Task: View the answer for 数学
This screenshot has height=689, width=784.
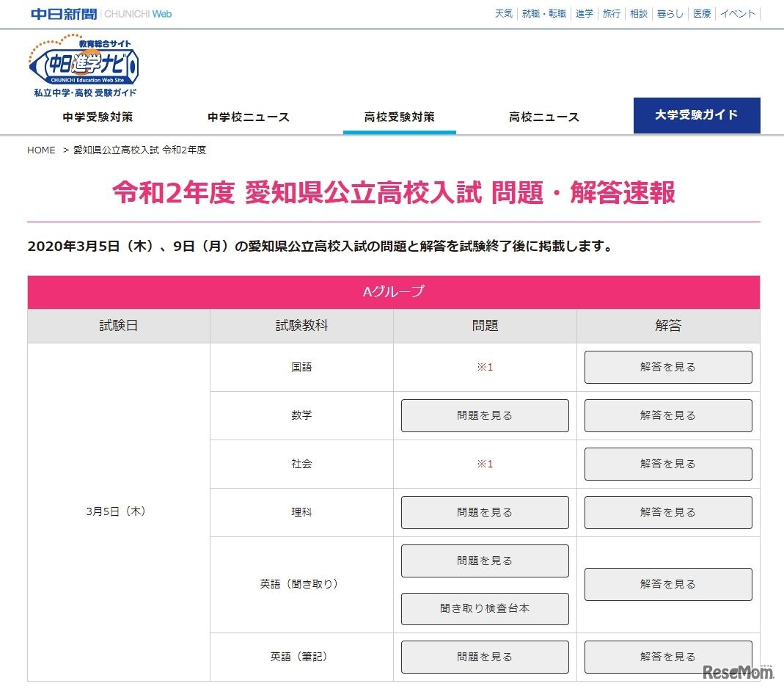Action: [x=668, y=415]
